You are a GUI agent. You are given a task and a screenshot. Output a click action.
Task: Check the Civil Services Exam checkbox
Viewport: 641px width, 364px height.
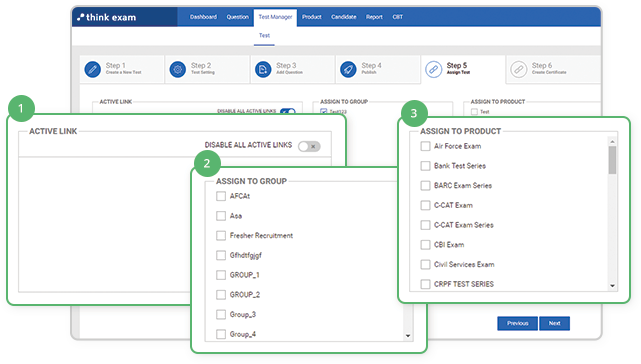(x=425, y=264)
